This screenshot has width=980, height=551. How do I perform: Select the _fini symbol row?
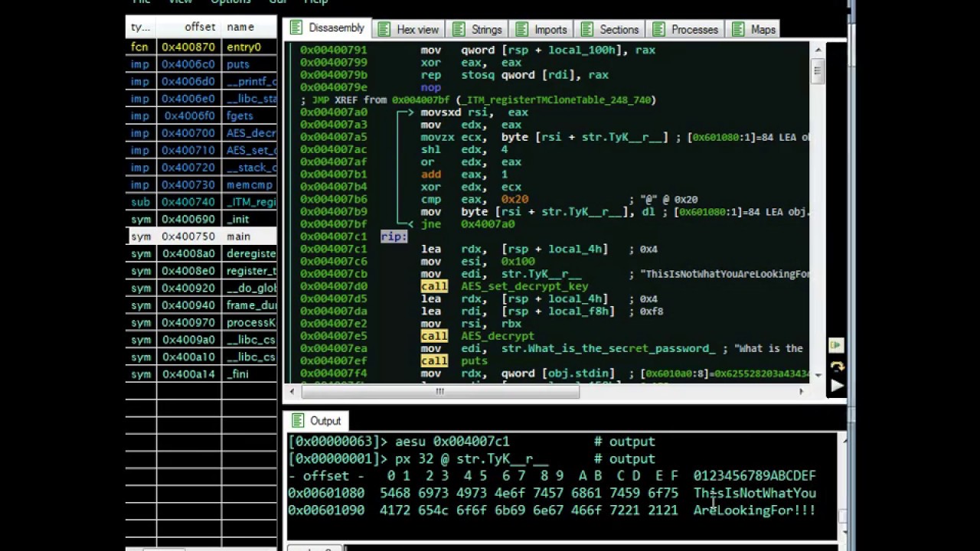pyautogui.click(x=201, y=374)
